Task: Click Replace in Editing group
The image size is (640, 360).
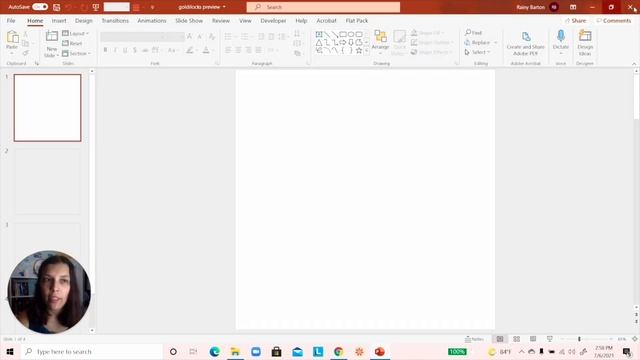Action: pos(481,42)
